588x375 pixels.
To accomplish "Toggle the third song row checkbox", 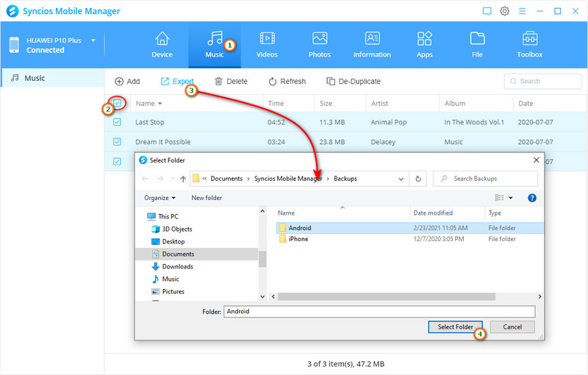I will coord(117,161).
